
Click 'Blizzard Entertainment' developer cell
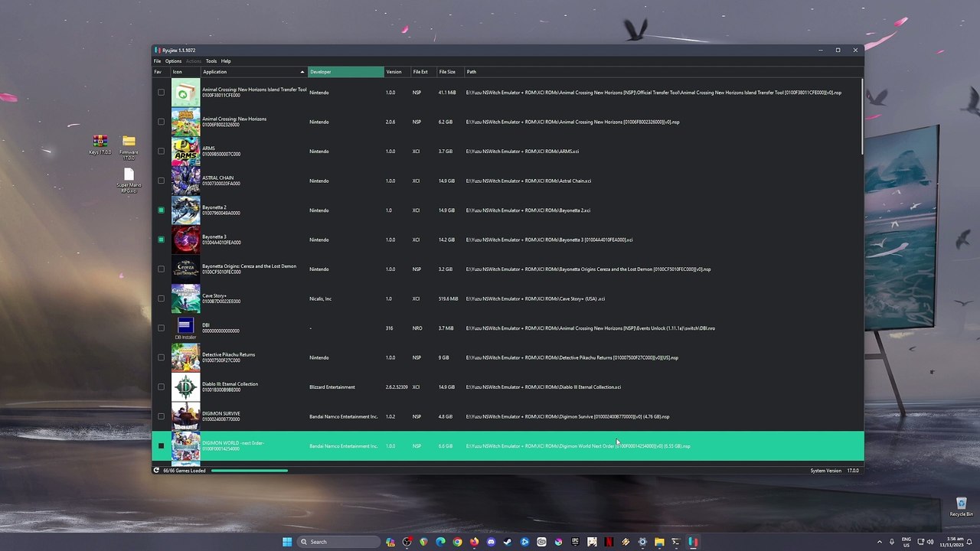pyautogui.click(x=332, y=387)
